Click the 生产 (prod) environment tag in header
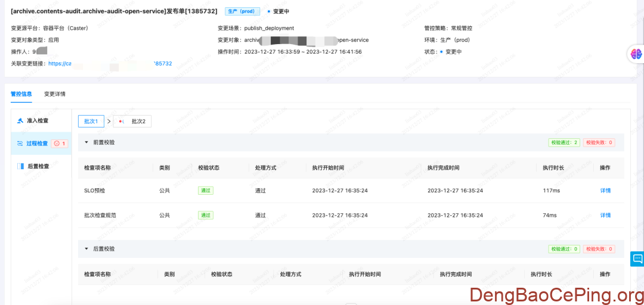The image size is (644, 305). point(242,11)
